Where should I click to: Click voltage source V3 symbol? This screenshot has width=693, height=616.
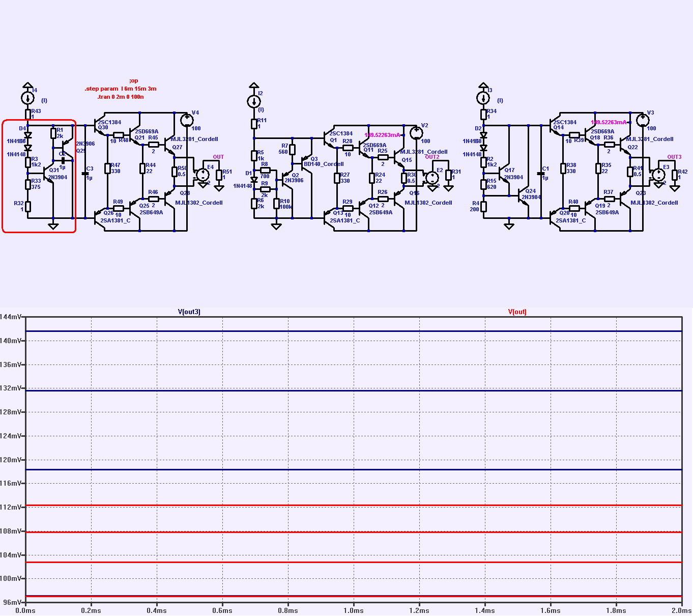click(643, 121)
